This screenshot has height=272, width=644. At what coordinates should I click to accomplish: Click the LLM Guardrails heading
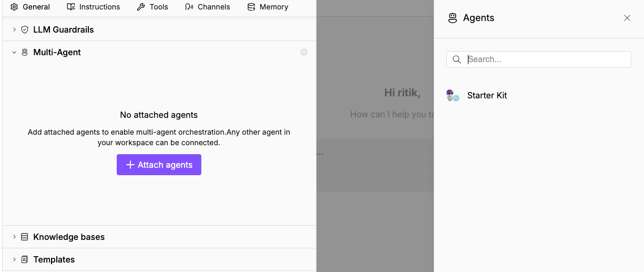tap(64, 29)
